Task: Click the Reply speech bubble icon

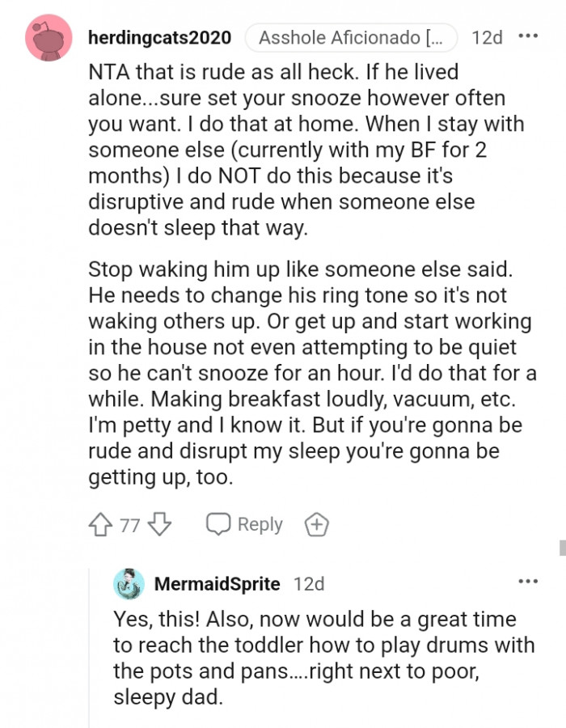Action: [217, 524]
